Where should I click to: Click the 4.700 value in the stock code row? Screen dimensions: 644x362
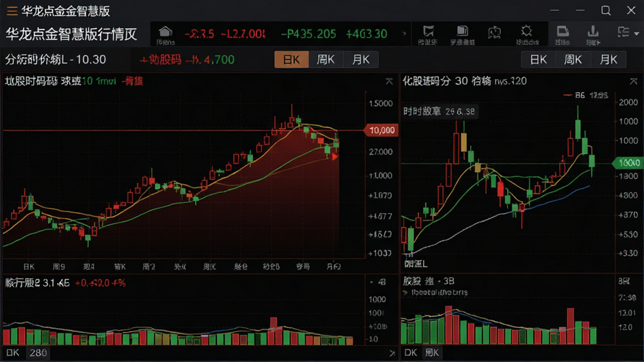(219, 60)
